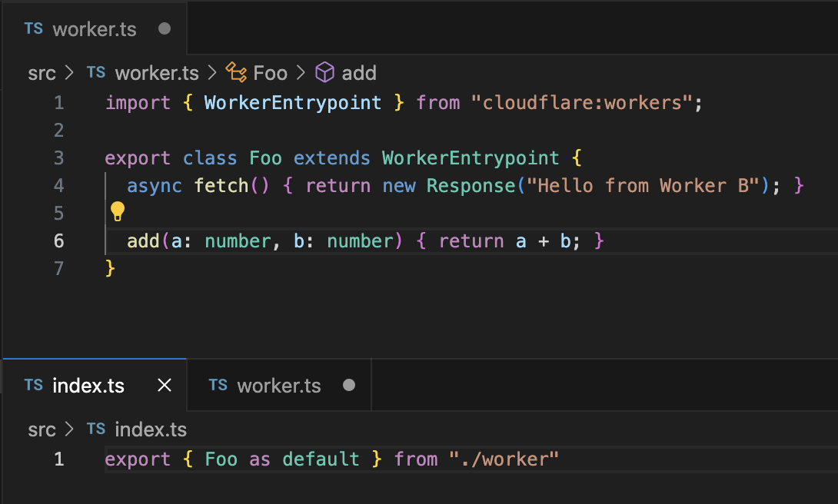Viewport: 838px width, 504px height.
Task: Click the "Hello from Worker B" string
Action: tap(643, 186)
